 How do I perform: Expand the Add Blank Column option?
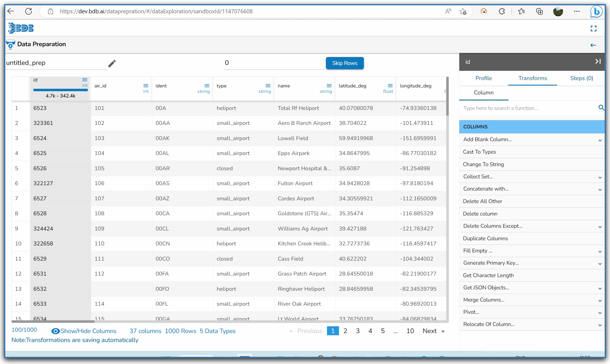(600, 140)
